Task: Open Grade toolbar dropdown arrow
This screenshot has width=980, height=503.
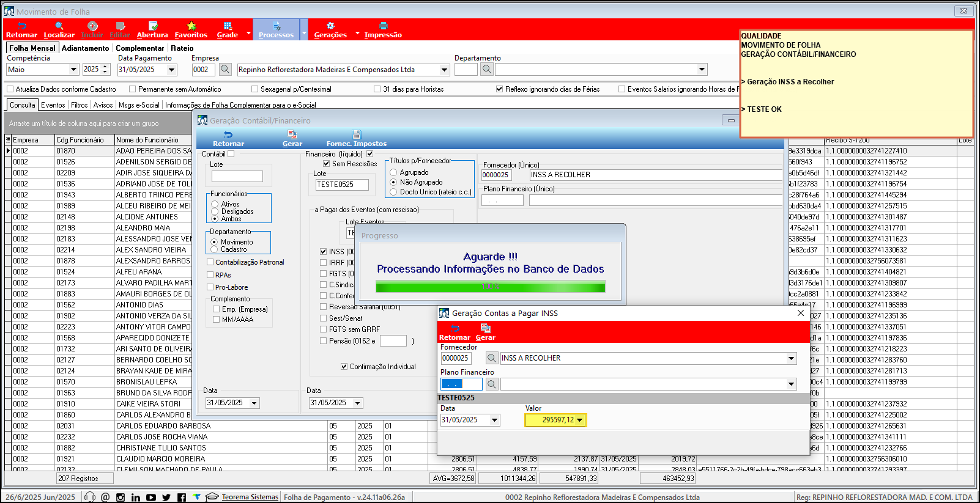Action: (248, 33)
